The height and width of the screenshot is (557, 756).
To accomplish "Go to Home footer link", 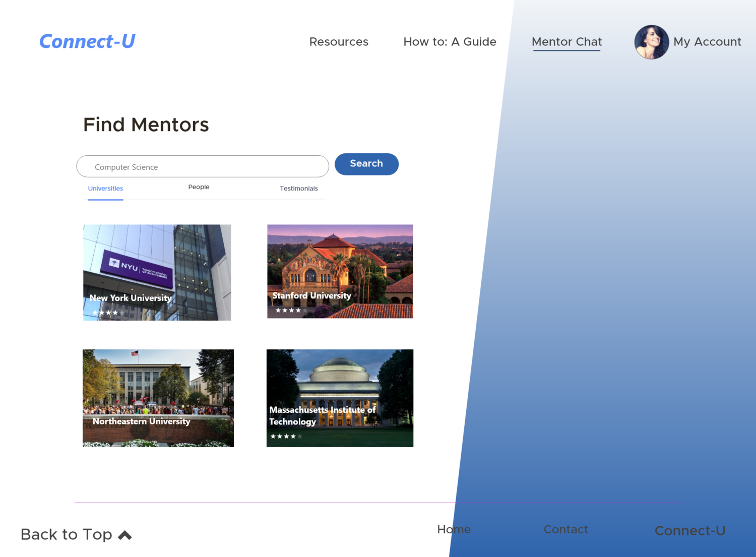I will (x=454, y=529).
